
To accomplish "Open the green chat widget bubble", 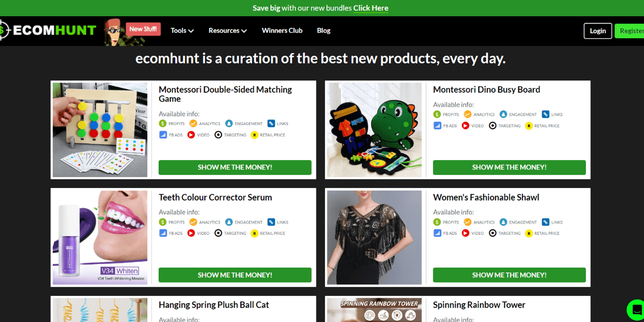I will click(636, 310).
